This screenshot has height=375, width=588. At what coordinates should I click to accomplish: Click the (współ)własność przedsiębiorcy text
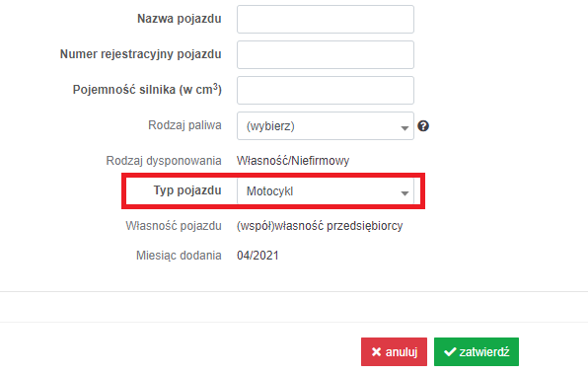(320, 226)
